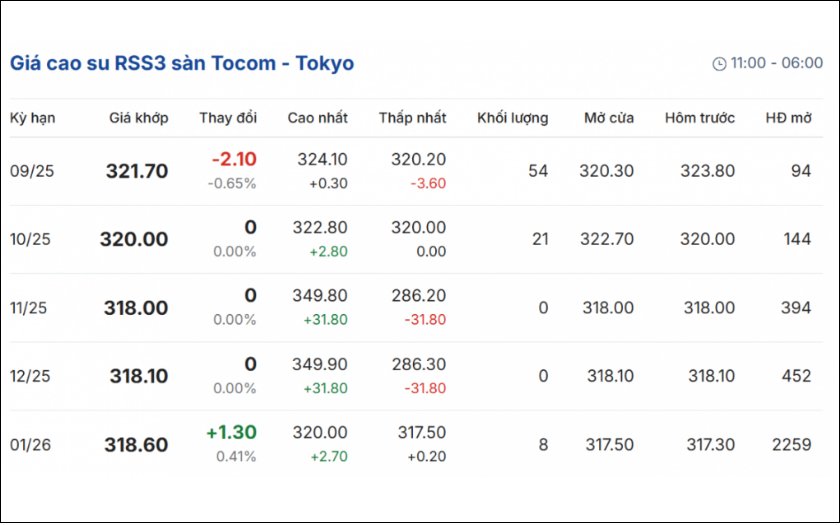
Task: Click the RSS3 Tocom - Tokyo title
Action: 181,63
